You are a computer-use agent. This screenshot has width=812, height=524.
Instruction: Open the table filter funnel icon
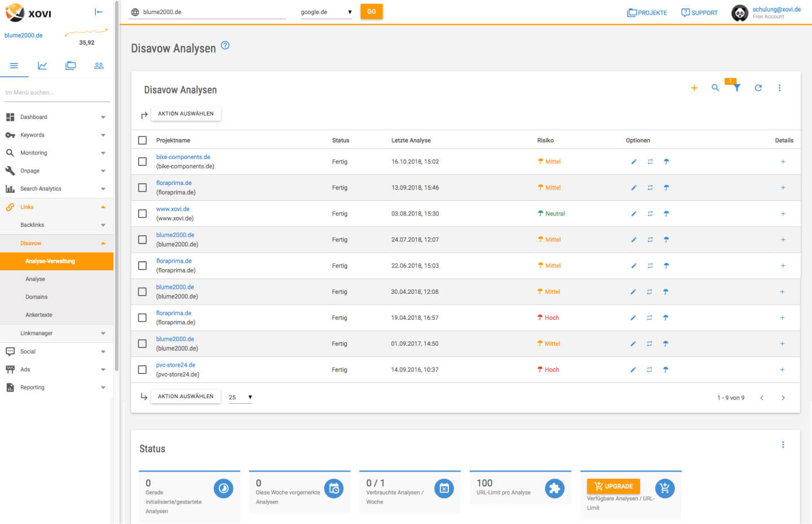(736, 87)
